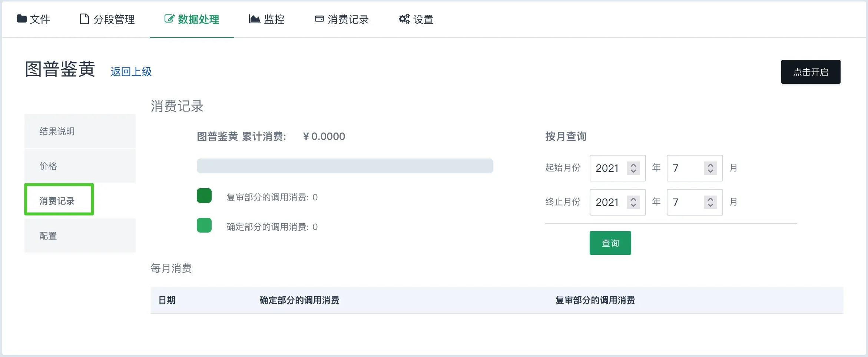Click the dark green 复审部分 color swatch
This screenshot has width=868, height=357.
[204, 196]
